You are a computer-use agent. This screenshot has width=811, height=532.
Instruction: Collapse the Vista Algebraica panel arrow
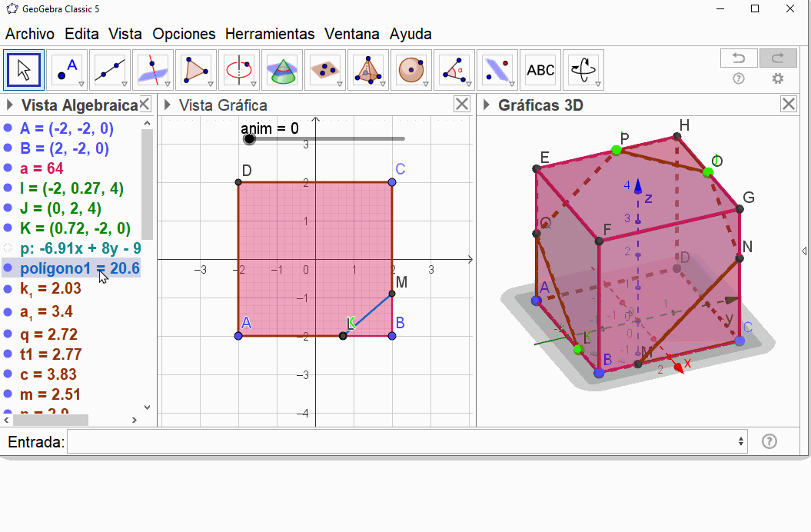click(11, 105)
